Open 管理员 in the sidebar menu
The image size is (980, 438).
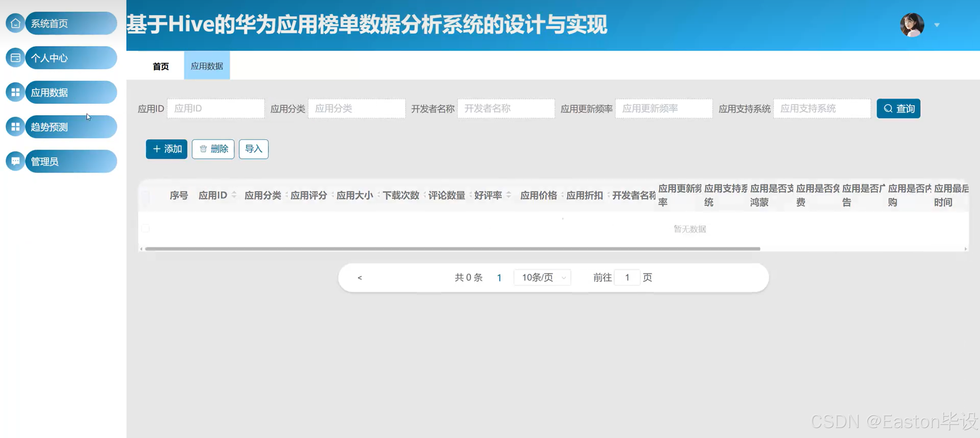coord(71,161)
